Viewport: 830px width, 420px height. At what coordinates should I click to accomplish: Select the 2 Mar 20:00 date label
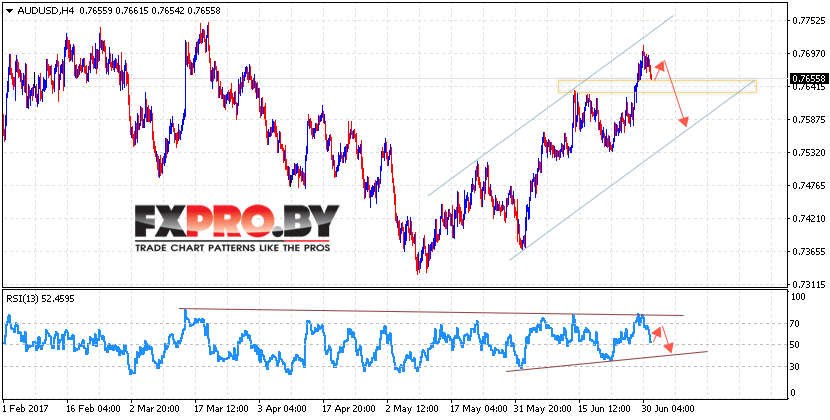click(x=157, y=409)
